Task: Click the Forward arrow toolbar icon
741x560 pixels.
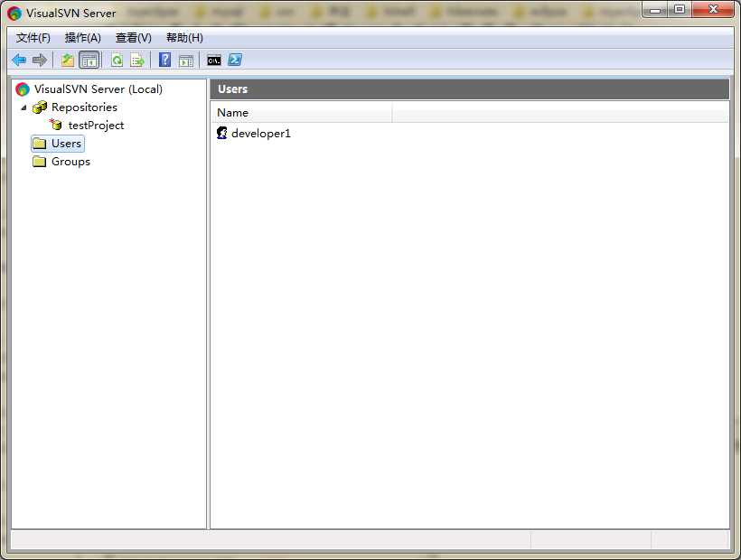Action: point(40,60)
